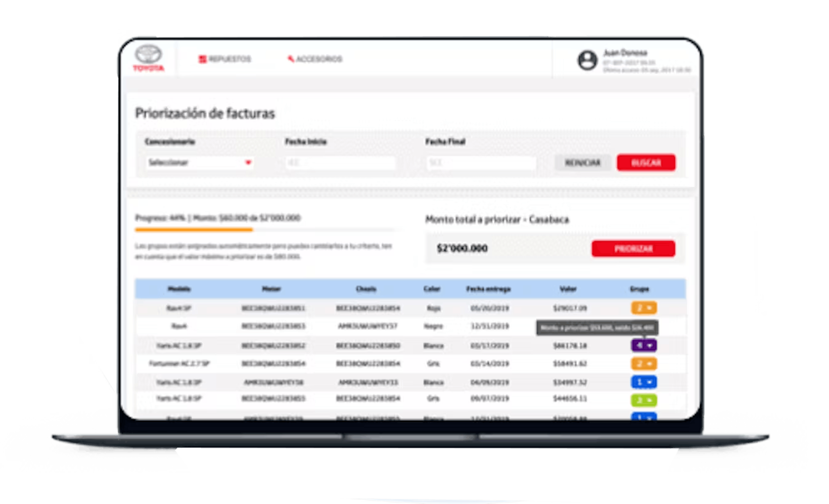Open the Repuestos menu
Viewport: 829px width, 504px height.
tap(224, 59)
